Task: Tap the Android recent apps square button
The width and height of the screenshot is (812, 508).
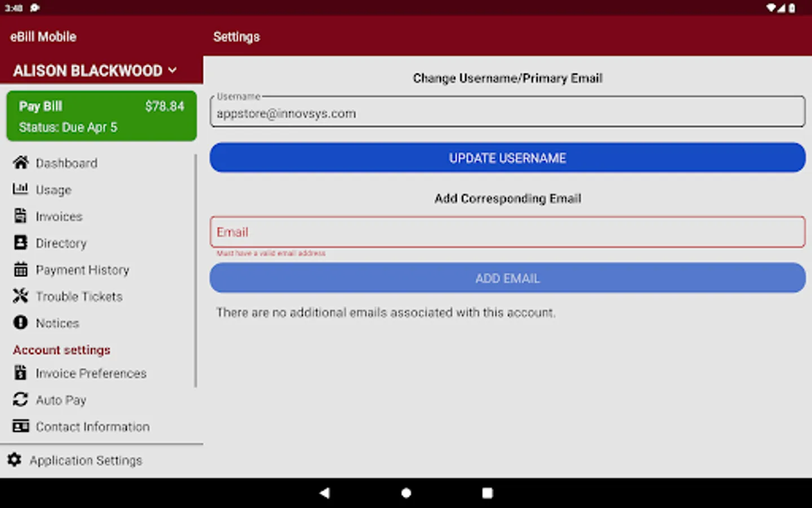Action: pos(487,493)
